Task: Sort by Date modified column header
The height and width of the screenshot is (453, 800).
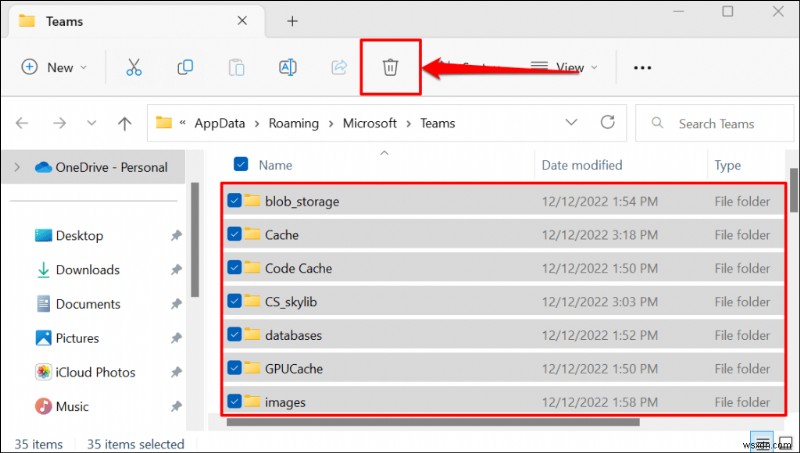Action: 582,165
